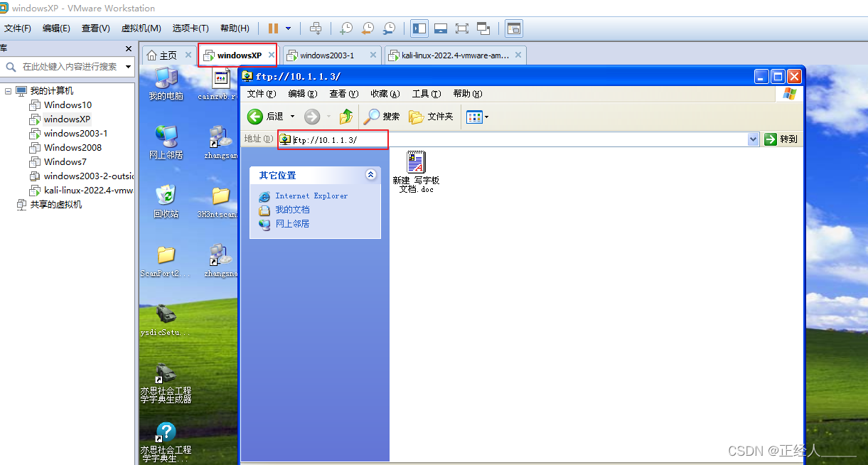This screenshot has width=868, height=465.
Task: Open the 我的文档 link
Action: pyautogui.click(x=292, y=210)
